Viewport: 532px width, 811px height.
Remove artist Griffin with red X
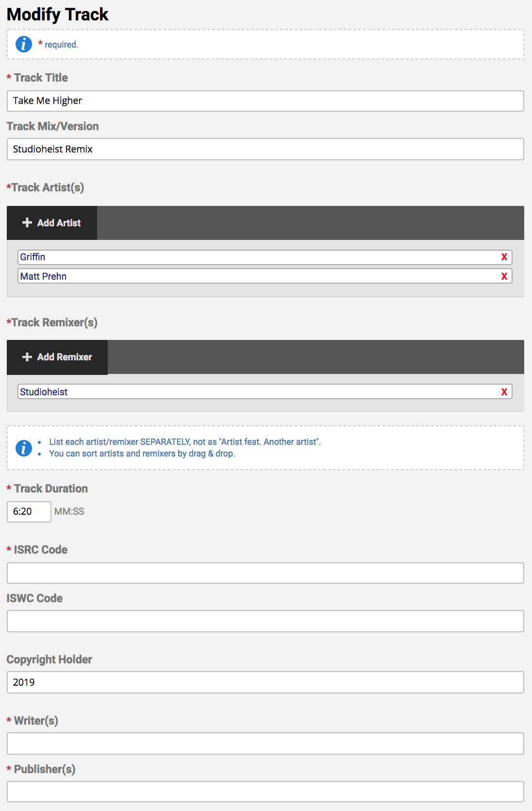click(x=504, y=257)
